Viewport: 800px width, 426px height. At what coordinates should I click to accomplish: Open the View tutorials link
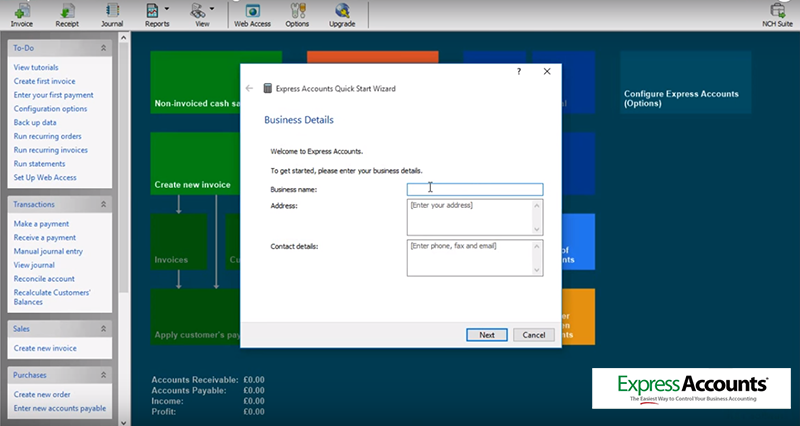click(x=36, y=67)
